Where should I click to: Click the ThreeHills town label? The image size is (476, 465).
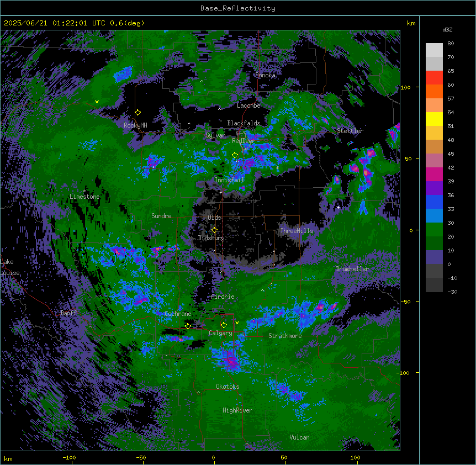(x=297, y=231)
